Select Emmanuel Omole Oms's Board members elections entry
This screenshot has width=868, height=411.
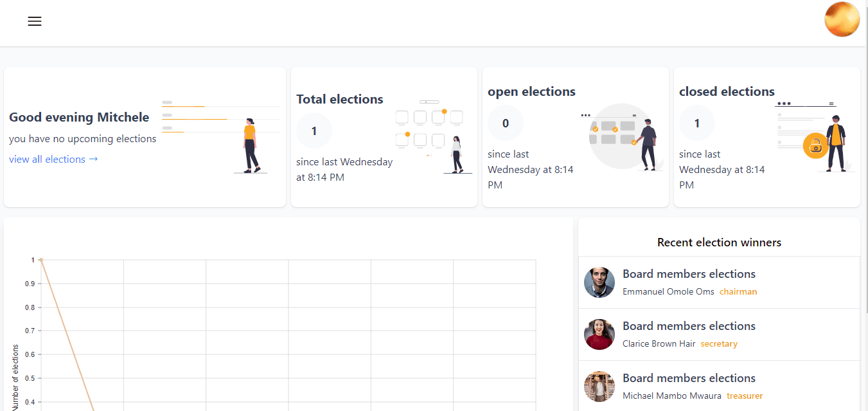(689, 274)
